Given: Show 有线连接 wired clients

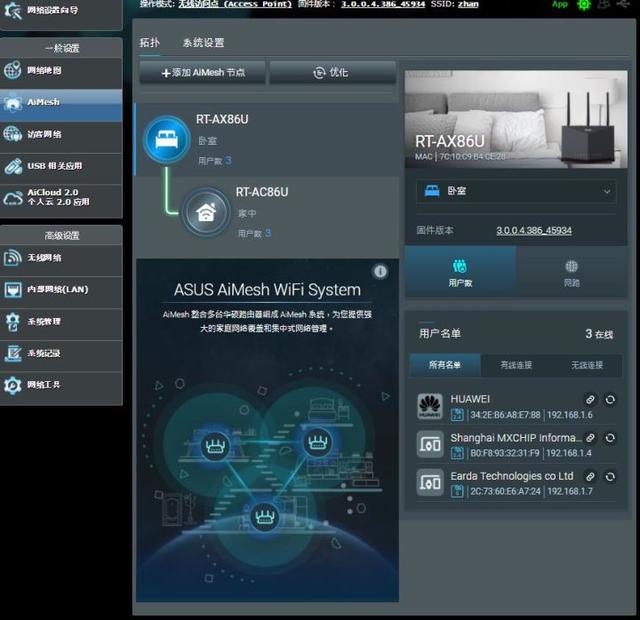Looking at the screenshot, I should pyautogui.click(x=516, y=365).
